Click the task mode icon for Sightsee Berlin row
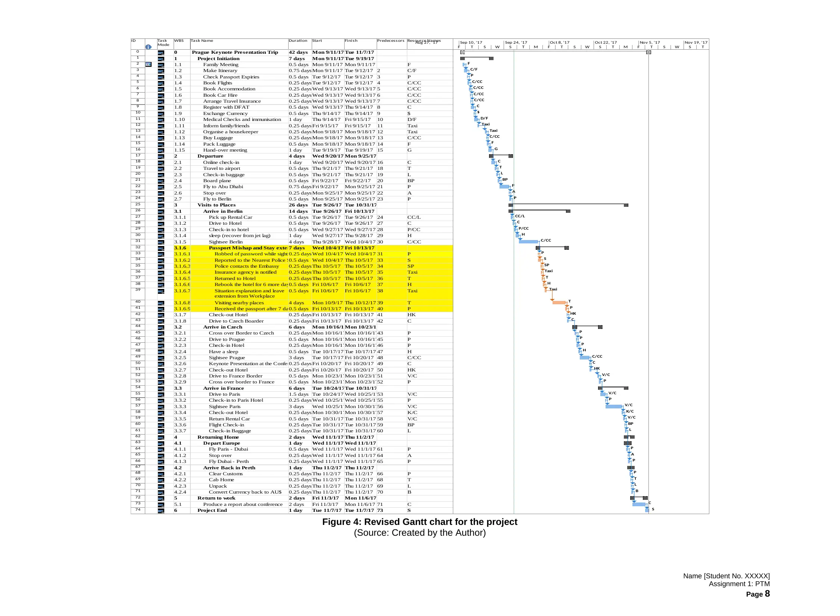 161,242
